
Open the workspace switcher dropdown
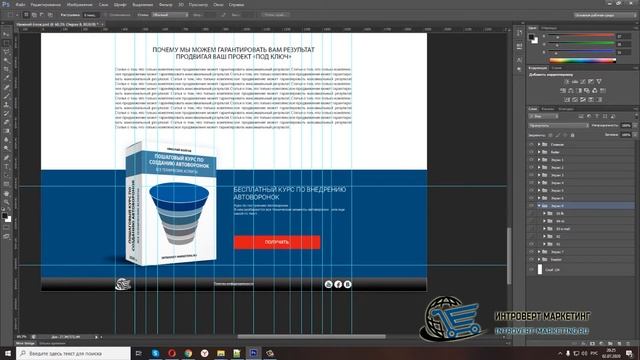pyautogui.click(x=605, y=15)
